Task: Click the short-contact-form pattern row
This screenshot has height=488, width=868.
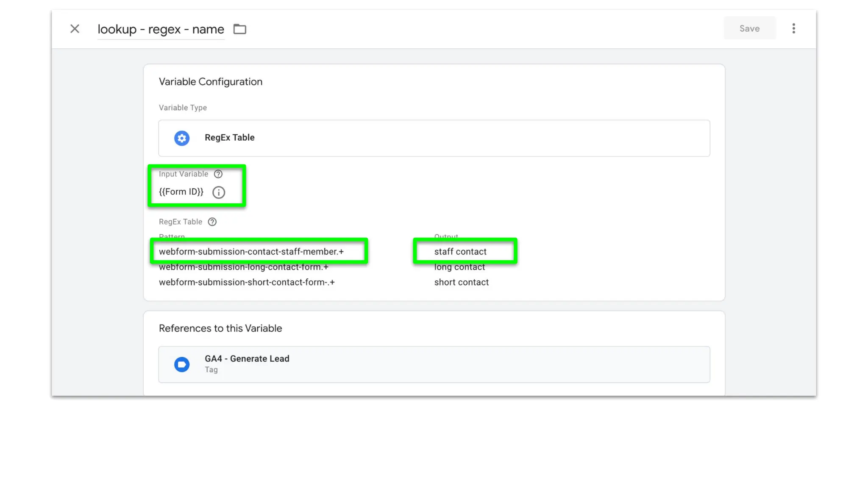Action: (247, 283)
